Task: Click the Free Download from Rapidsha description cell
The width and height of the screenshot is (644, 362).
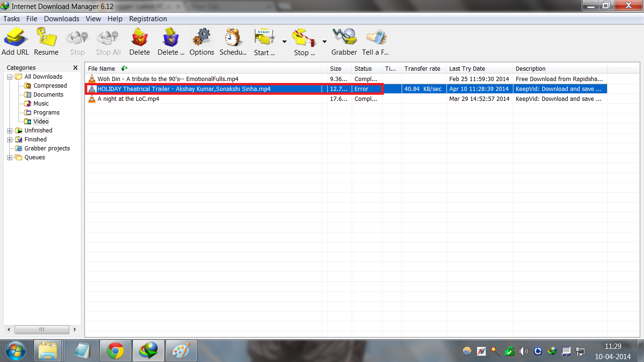Action: (x=560, y=79)
